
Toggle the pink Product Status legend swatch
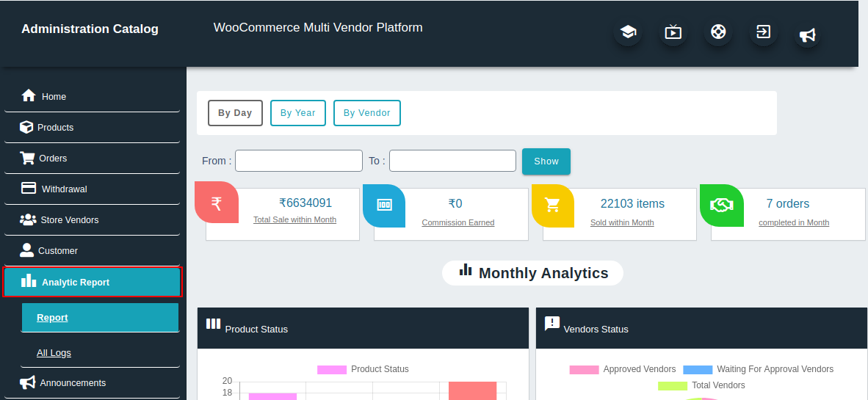[x=332, y=370]
